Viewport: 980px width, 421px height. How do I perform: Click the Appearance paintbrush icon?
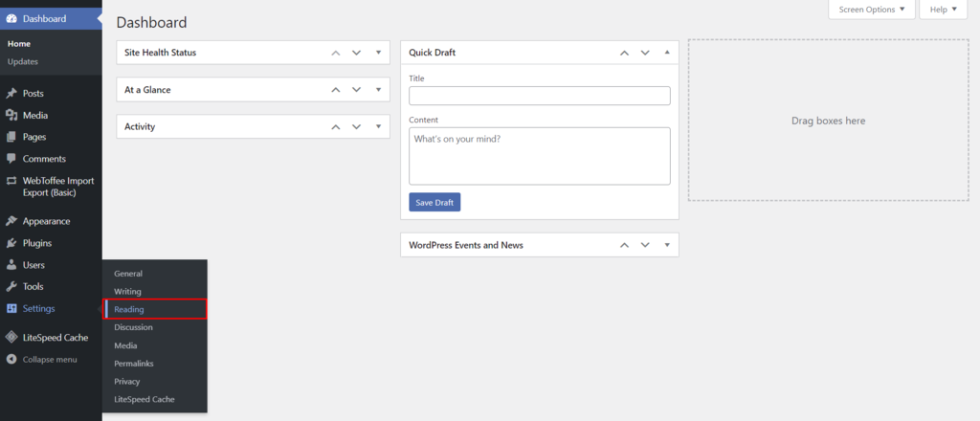click(11, 221)
